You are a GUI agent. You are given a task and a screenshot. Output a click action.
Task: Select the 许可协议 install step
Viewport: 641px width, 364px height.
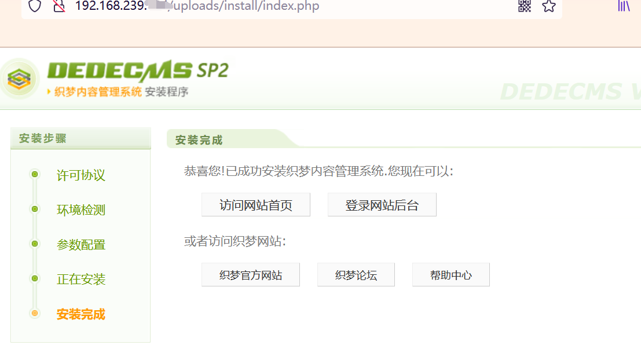coord(81,175)
